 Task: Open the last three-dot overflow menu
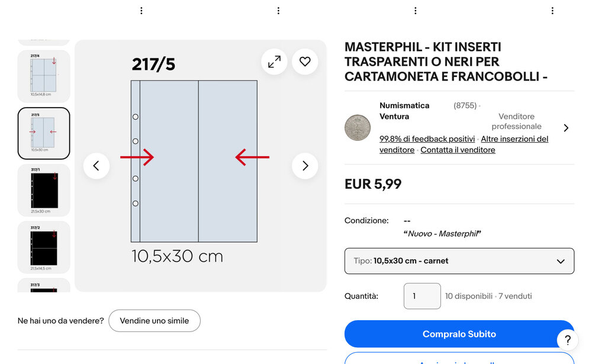[552, 11]
